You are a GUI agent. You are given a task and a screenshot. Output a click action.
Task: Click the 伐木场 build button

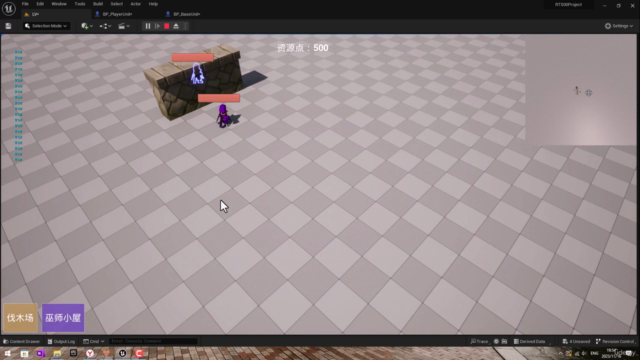[x=20, y=318]
